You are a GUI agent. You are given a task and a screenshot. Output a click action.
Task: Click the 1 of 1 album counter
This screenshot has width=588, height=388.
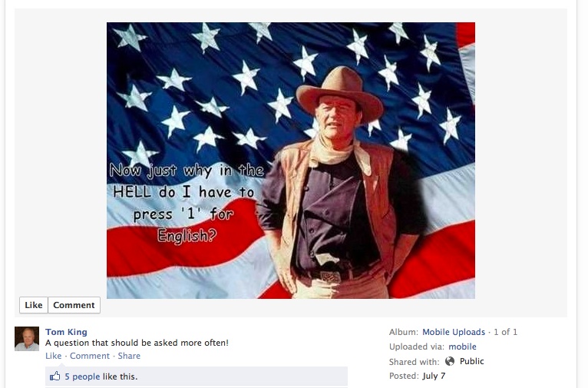click(x=506, y=332)
